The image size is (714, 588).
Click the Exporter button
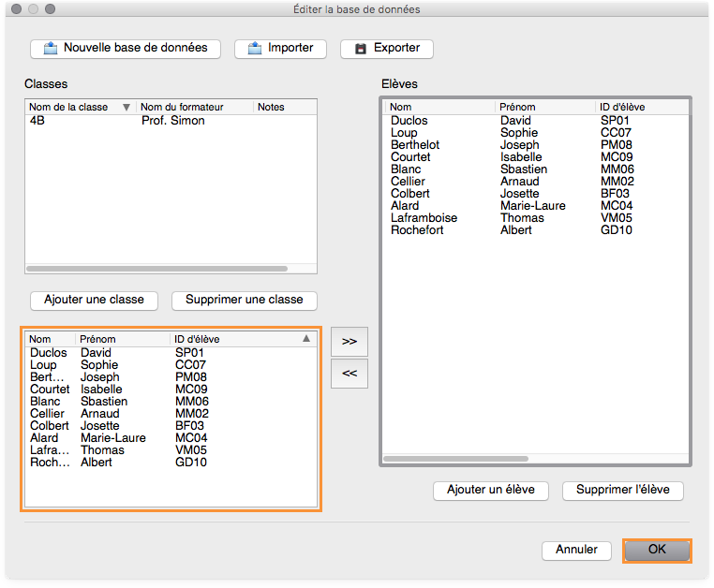click(387, 48)
